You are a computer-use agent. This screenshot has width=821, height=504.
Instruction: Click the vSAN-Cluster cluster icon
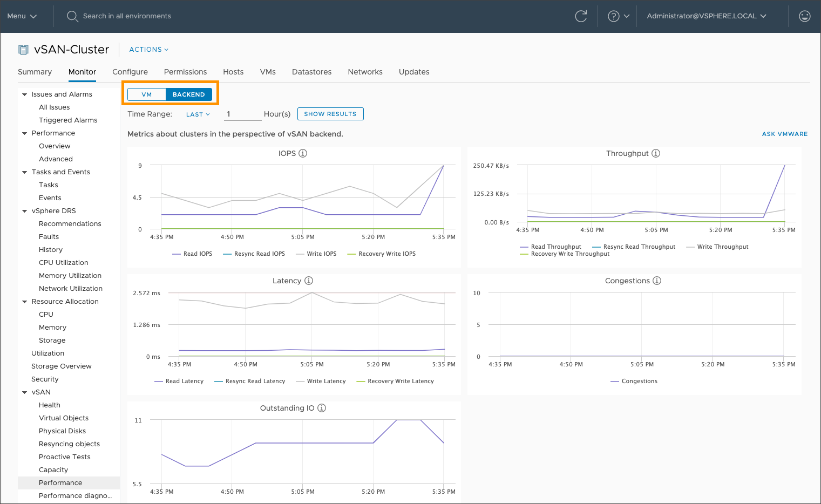pos(23,49)
